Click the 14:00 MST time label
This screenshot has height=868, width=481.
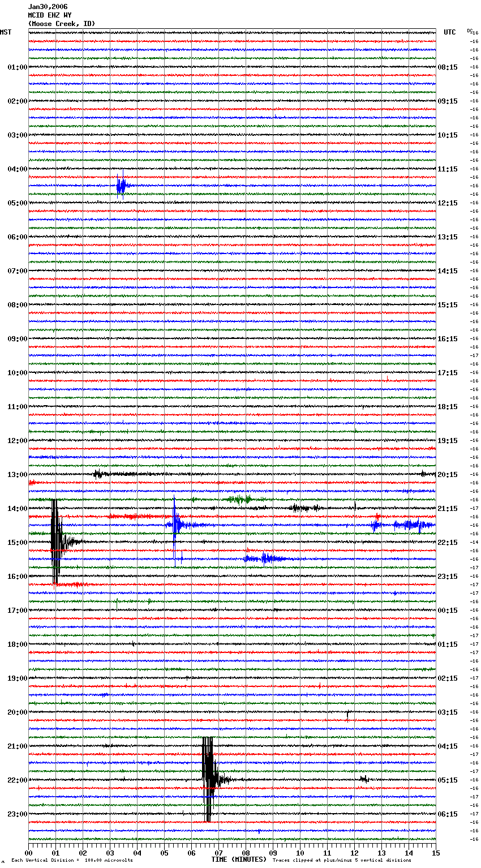coord(18,509)
